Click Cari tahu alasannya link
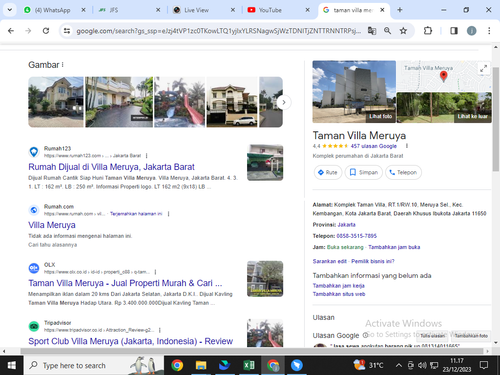The image size is (500, 375). tap(52, 245)
